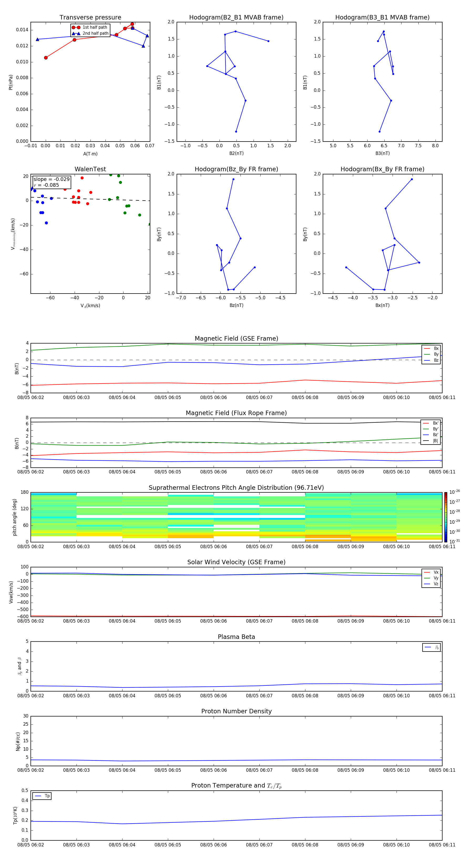The image size is (473, 868).
Task: Click the 'Magnetic Field (GSE Frame)' title
Action: click(236, 339)
